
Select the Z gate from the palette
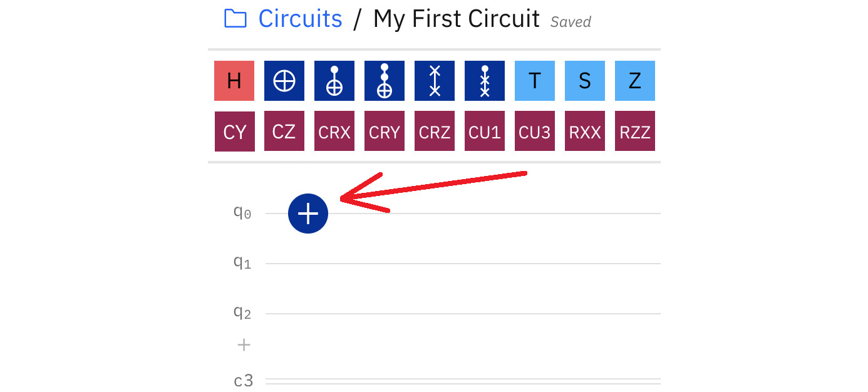tap(635, 81)
